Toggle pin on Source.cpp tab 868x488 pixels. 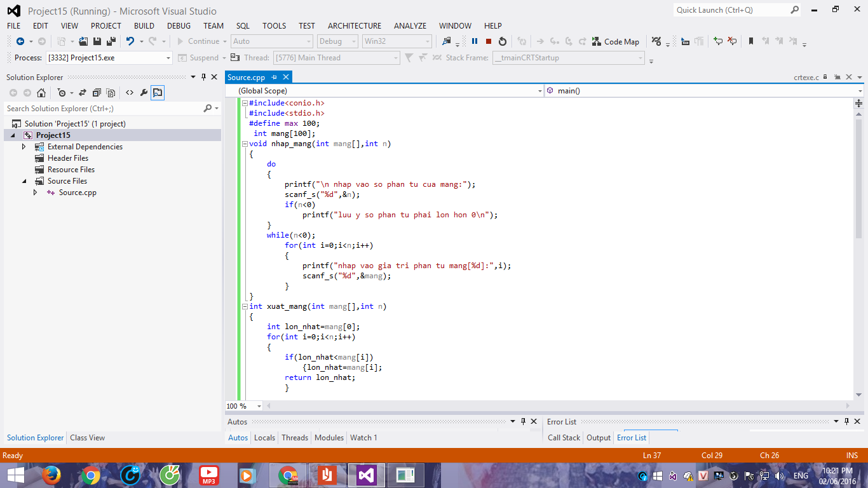[275, 78]
